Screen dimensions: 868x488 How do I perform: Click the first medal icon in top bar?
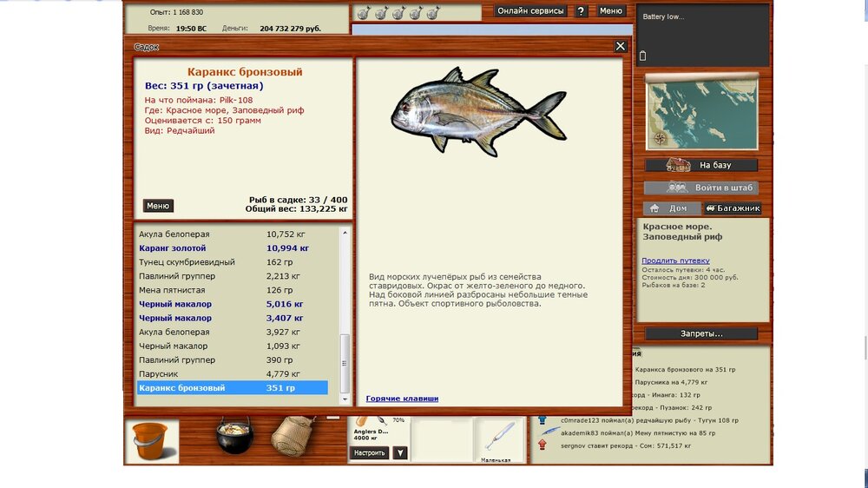[x=365, y=12]
